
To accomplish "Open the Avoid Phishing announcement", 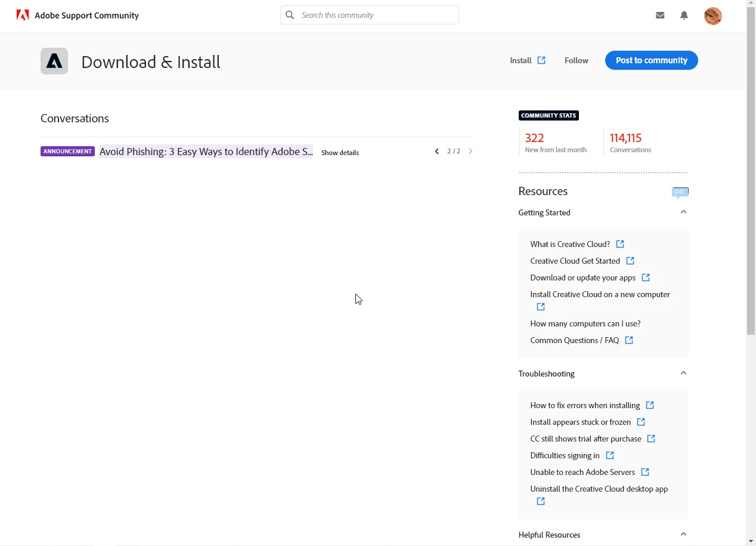I will (x=206, y=152).
